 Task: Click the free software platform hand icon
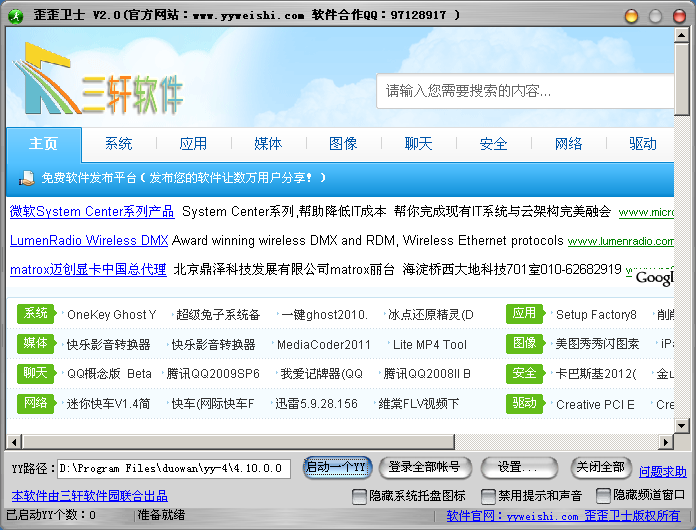[x=27, y=178]
